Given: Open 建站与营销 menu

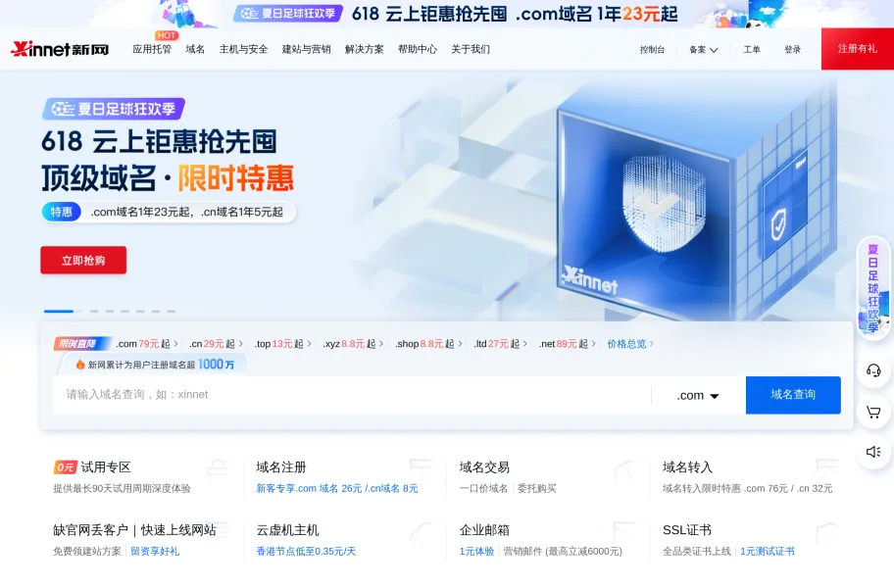Looking at the screenshot, I should coord(306,50).
